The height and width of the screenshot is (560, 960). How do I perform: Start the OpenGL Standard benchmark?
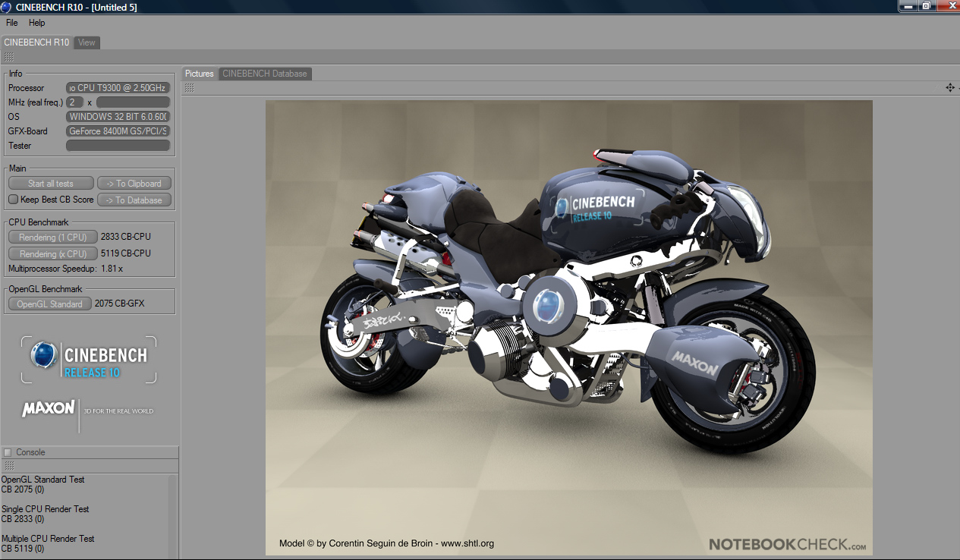click(50, 304)
